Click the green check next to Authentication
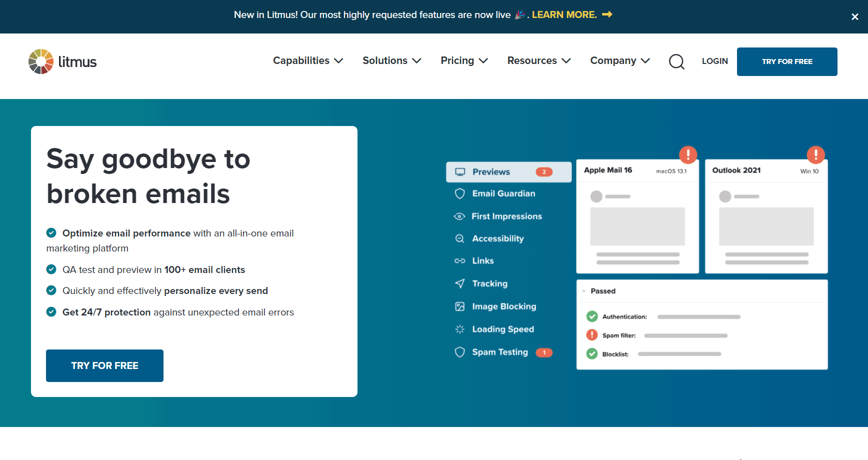The image size is (868, 460). pyautogui.click(x=592, y=316)
